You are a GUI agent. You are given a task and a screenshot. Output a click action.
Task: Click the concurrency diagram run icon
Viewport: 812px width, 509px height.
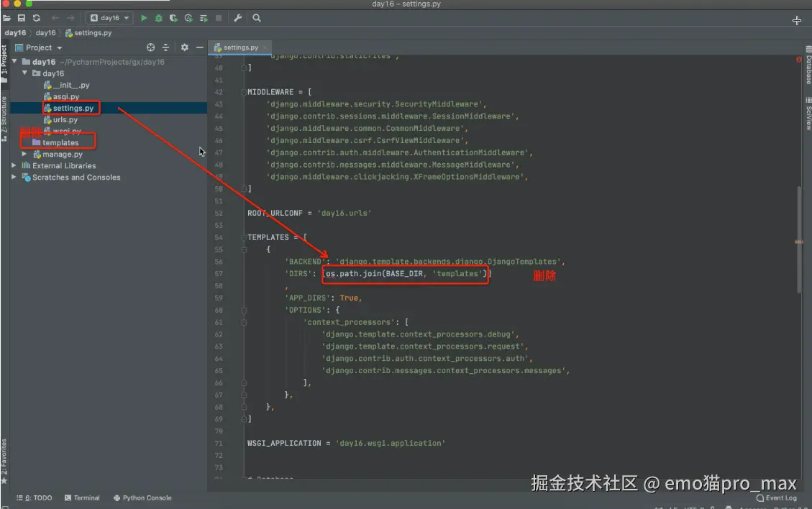204,18
